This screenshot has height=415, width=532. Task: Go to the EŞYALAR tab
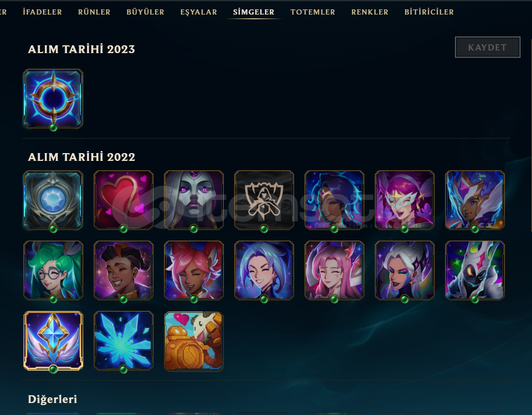point(198,12)
